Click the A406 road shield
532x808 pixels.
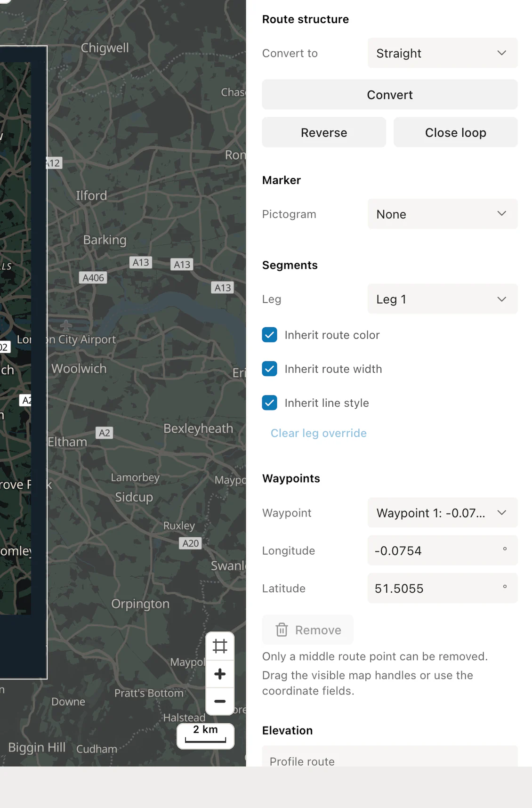point(93,278)
